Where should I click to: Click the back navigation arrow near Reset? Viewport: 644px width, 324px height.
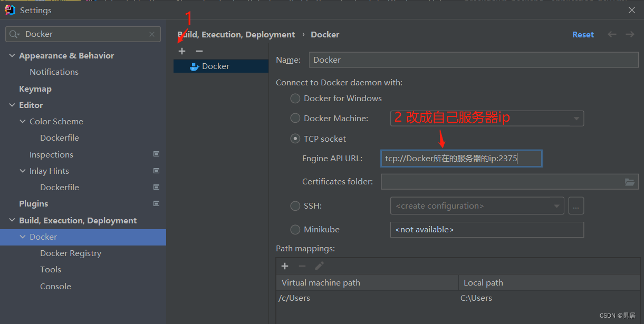coord(612,34)
